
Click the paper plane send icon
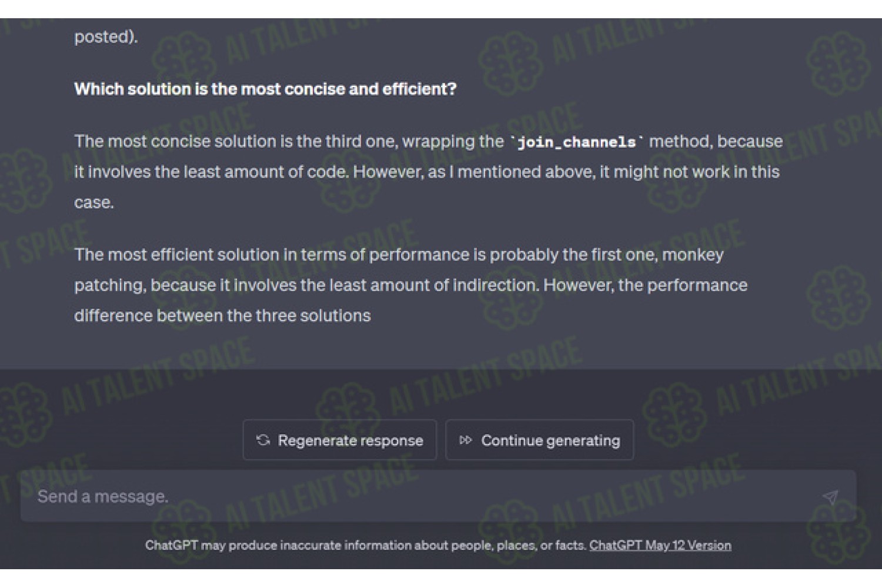830,497
